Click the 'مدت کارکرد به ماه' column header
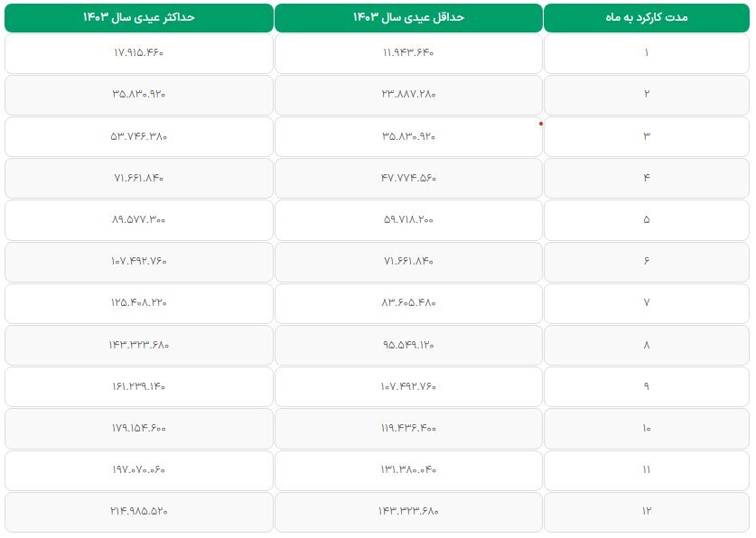This screenshot has width=756, height=538. 647,18
